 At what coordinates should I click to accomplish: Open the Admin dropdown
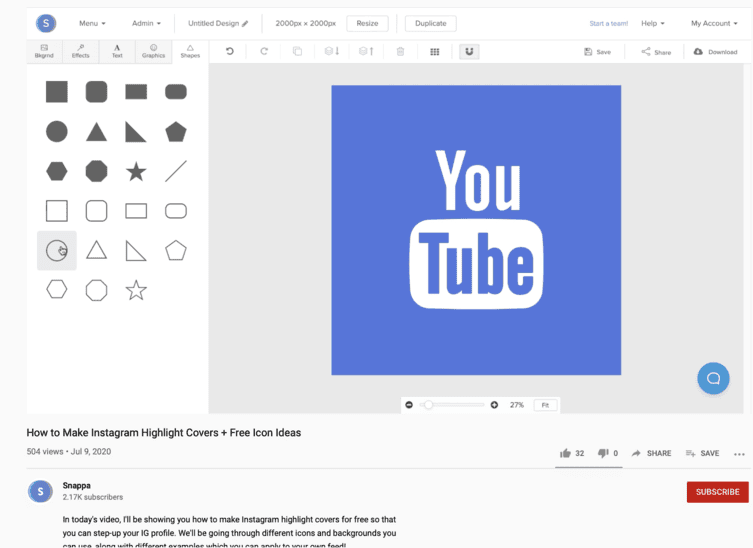(x=146, y=23)
